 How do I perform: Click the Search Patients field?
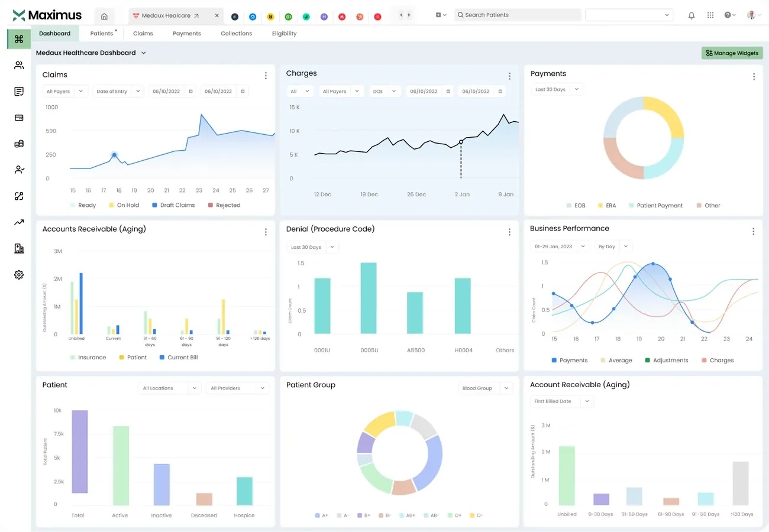point(518,15)
